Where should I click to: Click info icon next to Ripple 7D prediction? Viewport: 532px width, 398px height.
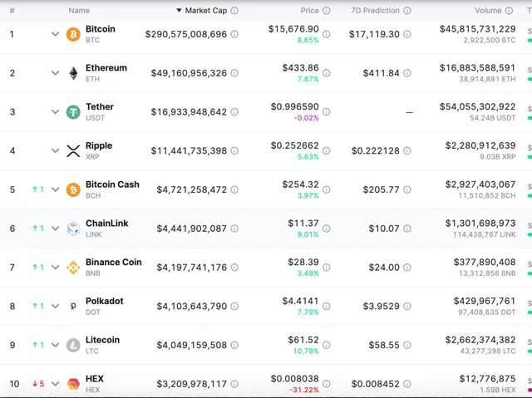pyautogui.click(x=407, y=151)
